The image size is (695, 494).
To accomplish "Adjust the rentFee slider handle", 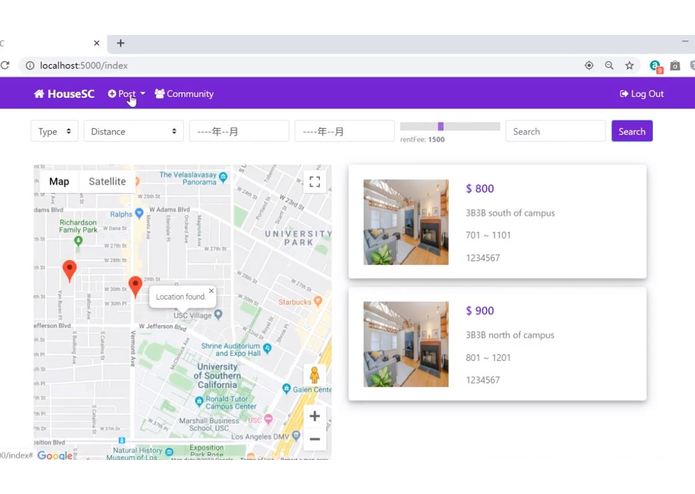I will tap(441, 127).
